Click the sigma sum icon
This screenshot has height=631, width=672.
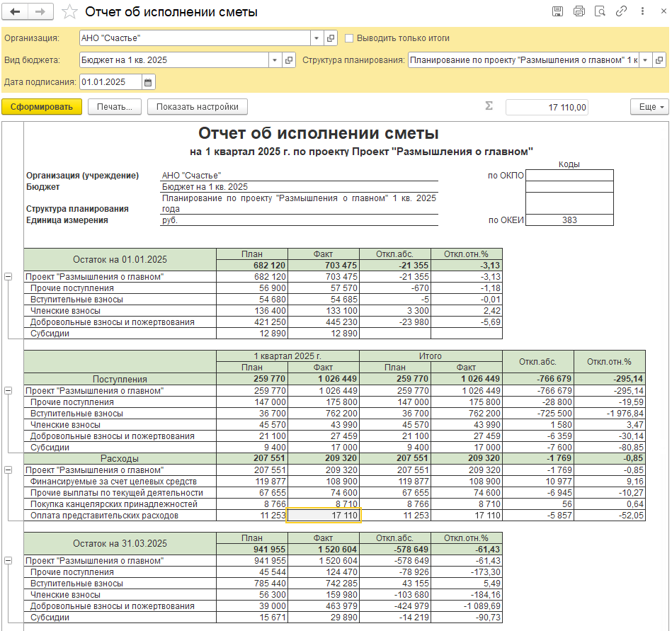[x=489, y=106]
